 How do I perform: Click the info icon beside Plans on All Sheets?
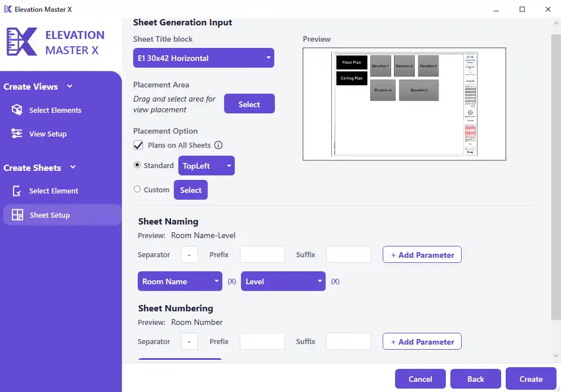coord(218,145)
